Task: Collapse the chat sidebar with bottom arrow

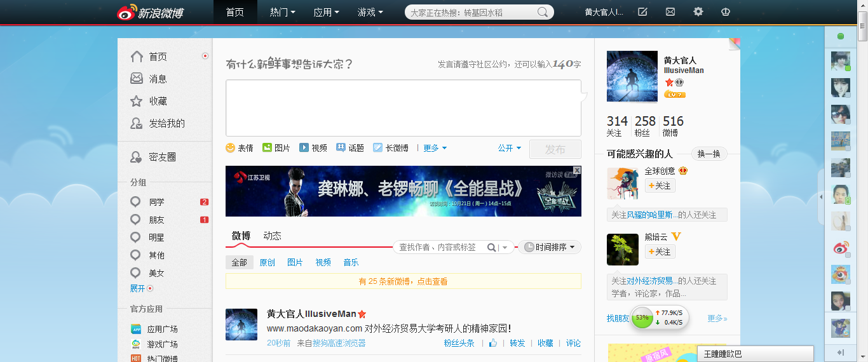Action: coord(840,352)
